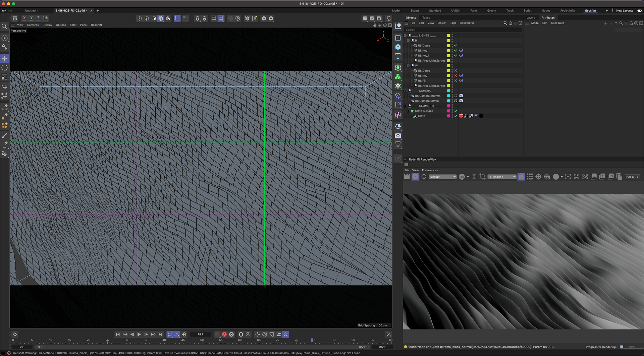
Task: Open the < Render > camera dropdown
Action: pos(502,177)
